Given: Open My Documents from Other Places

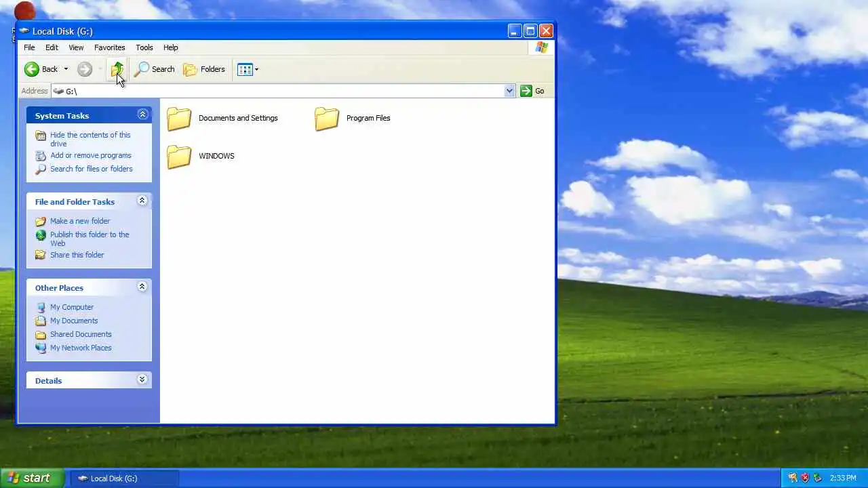Looking at the screenshot, I should [74, 321].
